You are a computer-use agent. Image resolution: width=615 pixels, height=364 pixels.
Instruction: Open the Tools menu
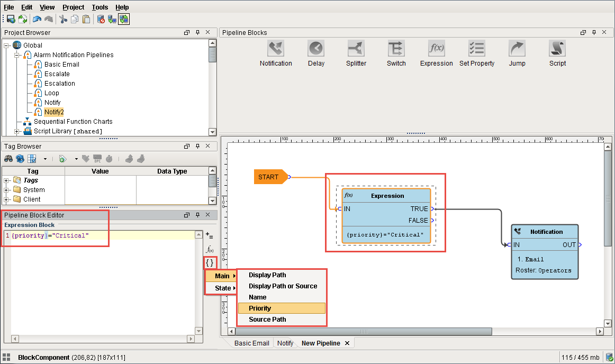pyautogui.click(x=100, y=7)
